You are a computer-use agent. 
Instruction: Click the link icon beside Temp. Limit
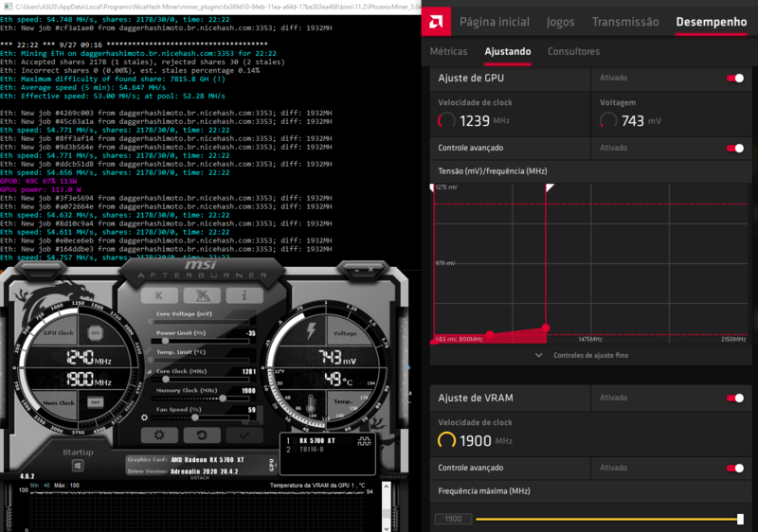click(149, 352)
